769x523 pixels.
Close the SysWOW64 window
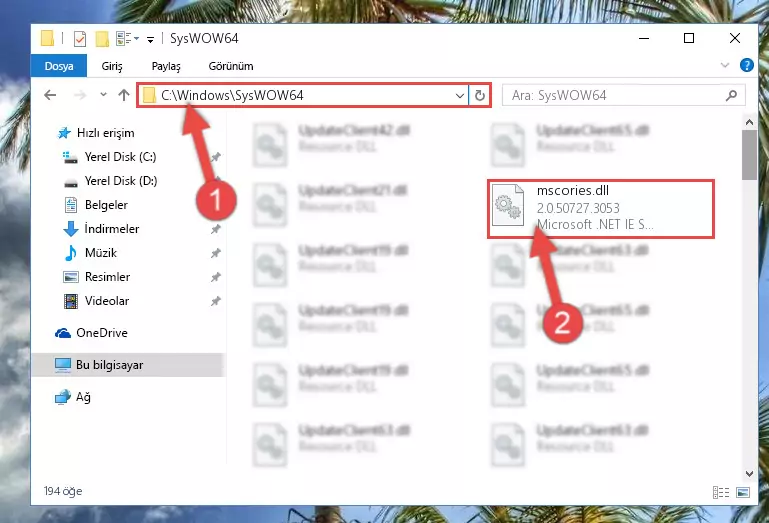pyautogui.click(x=735, y=38)
